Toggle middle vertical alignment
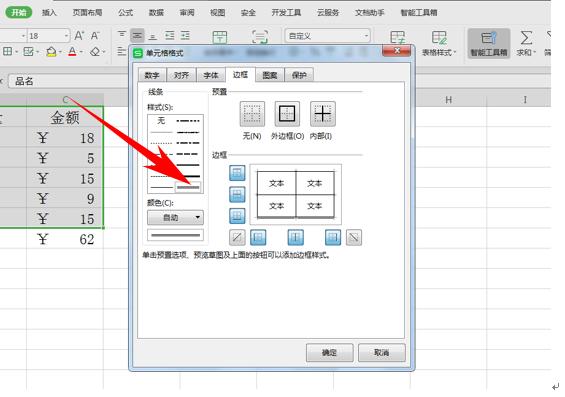This screenshot has width=565, height=397. coord(137,35)
